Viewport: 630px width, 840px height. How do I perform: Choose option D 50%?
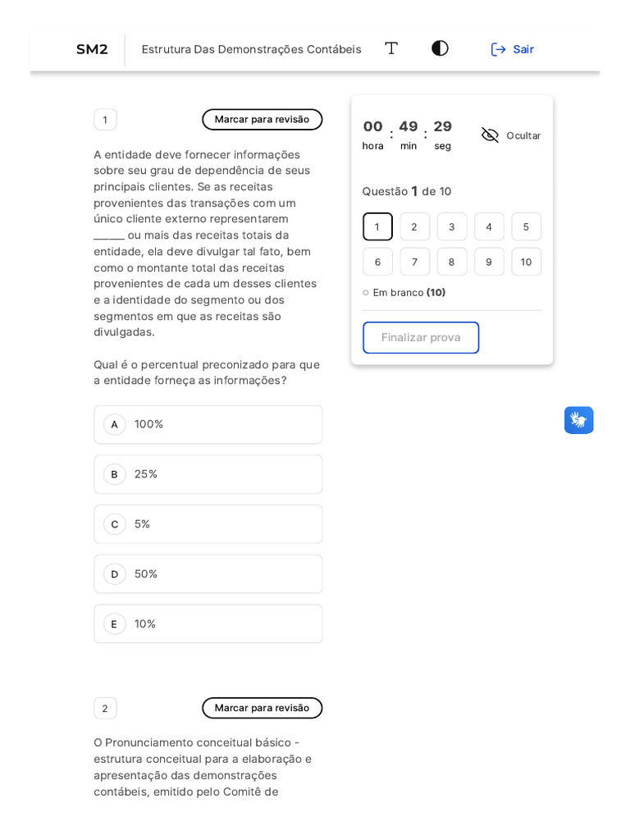pyautogui.click(x=208, y=574)
